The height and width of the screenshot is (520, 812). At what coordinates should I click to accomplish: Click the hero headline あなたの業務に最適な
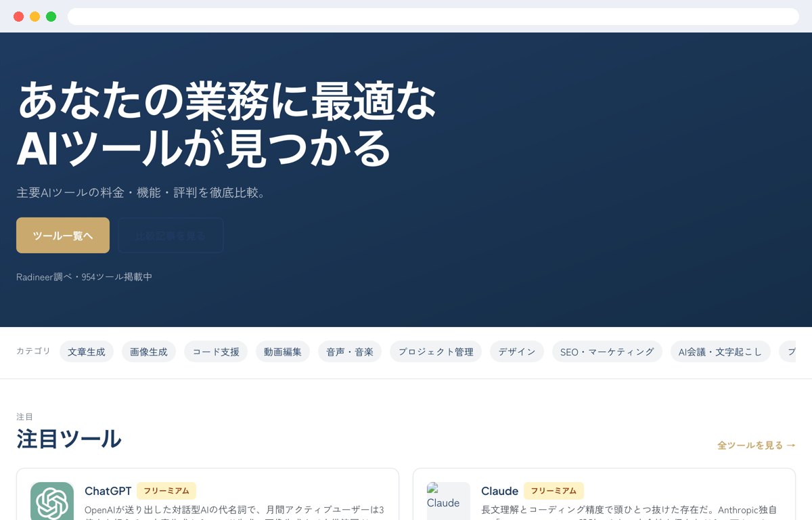227,102
